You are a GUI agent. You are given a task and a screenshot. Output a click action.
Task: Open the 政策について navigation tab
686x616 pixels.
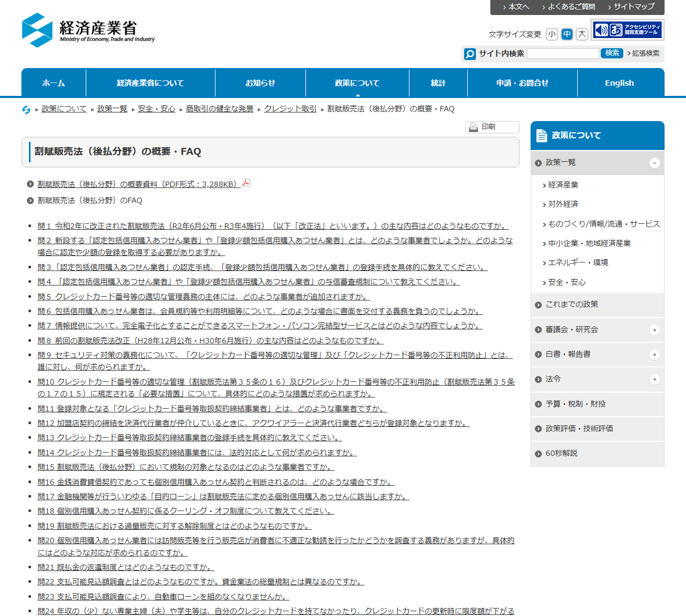pyautogui.click(x=357, y=83)
